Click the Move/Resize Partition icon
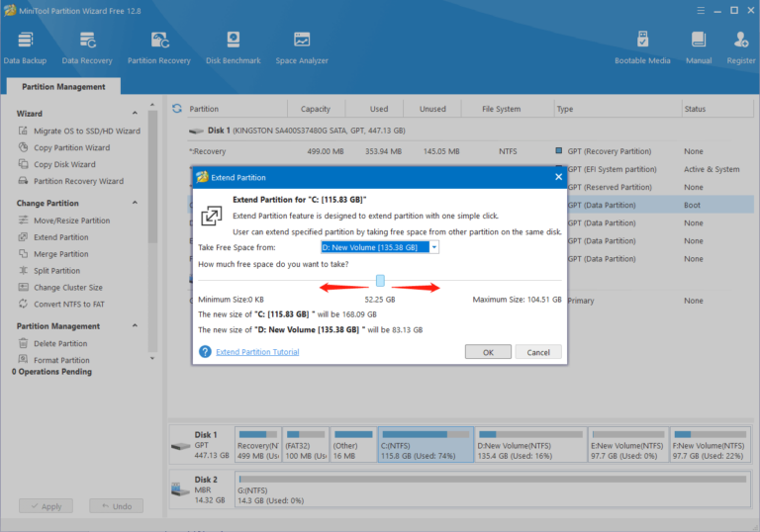 (x=23, y=220)
